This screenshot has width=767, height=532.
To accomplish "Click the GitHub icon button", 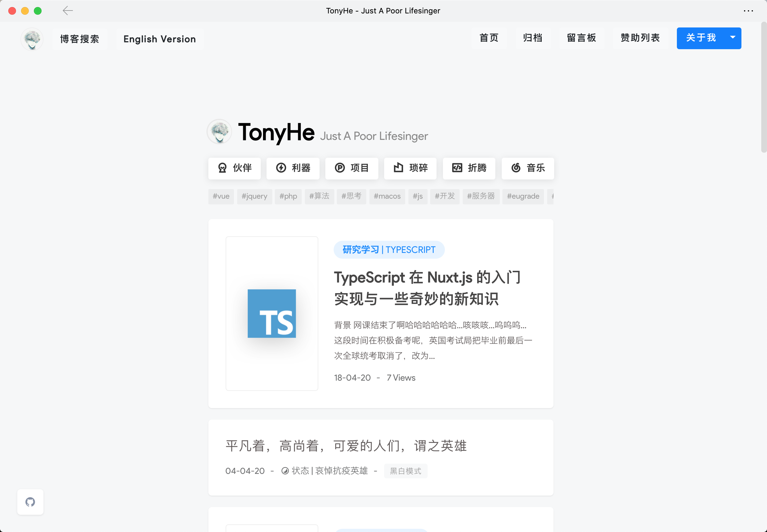I will tap(30, 502).
